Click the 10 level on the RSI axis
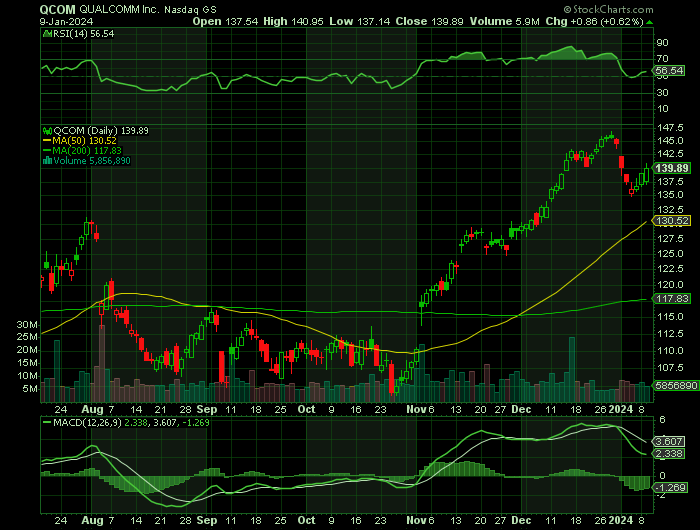Image resolution: width=700 pixels, height=530 pixels. (662, 109)
